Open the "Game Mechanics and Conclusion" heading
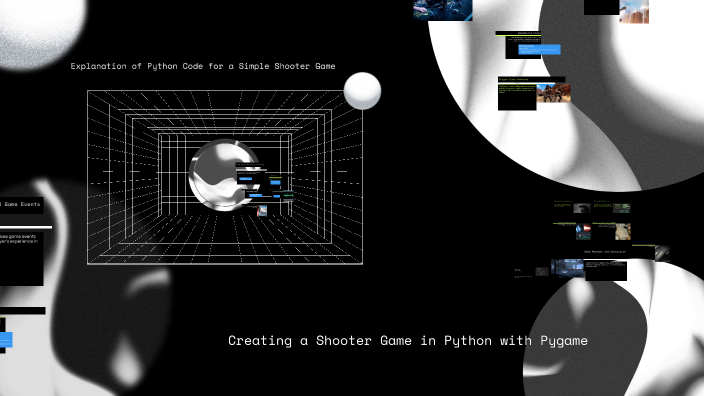The height and width of the screenshot is (396, 704). [x=605, y=252]
